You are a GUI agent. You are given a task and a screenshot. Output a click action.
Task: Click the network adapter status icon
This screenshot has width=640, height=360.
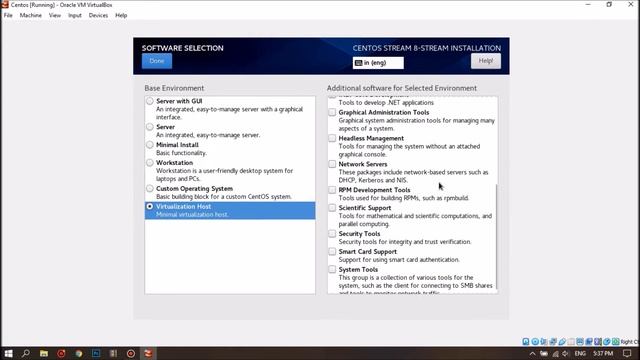(553, 342)
